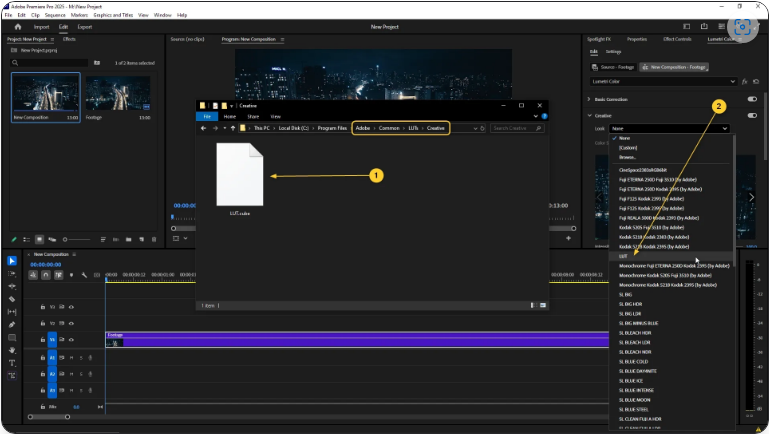Open the timeline display settings wrench
This screenshot has width=769, height=434.
[x=84, y=275]
